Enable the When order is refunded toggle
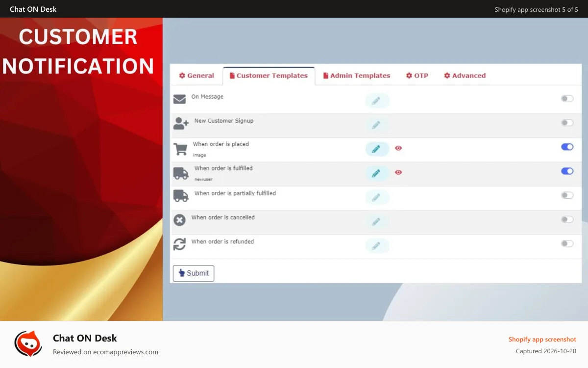This screenshot has height=368, width=588. pos(567,243)
